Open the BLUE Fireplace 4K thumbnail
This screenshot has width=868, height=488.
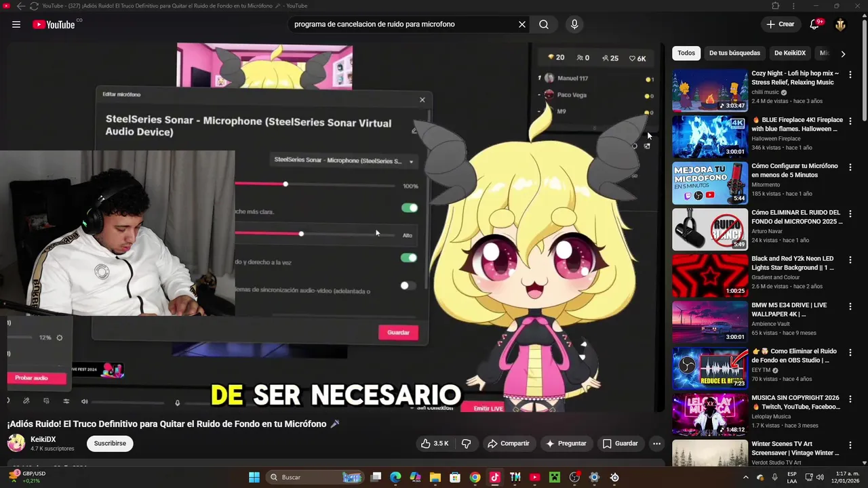click(x=710, y=136)
